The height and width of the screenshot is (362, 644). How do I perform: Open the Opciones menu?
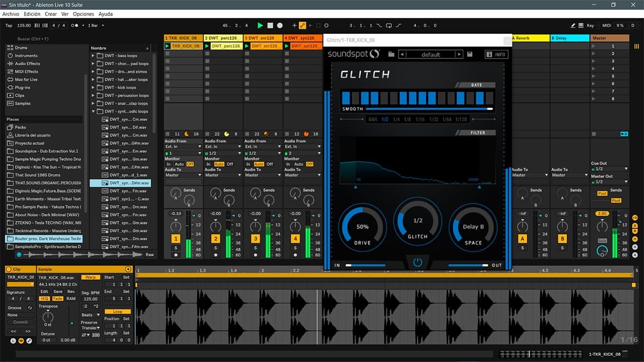click(x=83, y=14)
